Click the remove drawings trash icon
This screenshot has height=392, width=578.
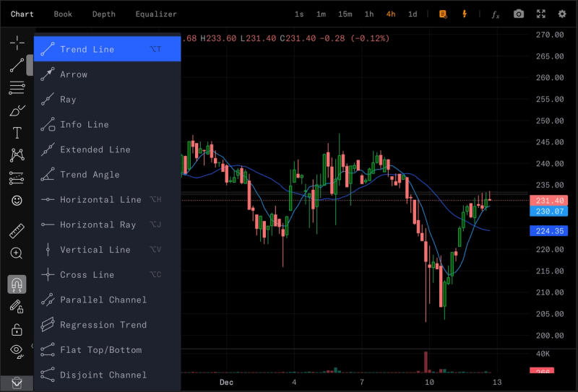17,383
